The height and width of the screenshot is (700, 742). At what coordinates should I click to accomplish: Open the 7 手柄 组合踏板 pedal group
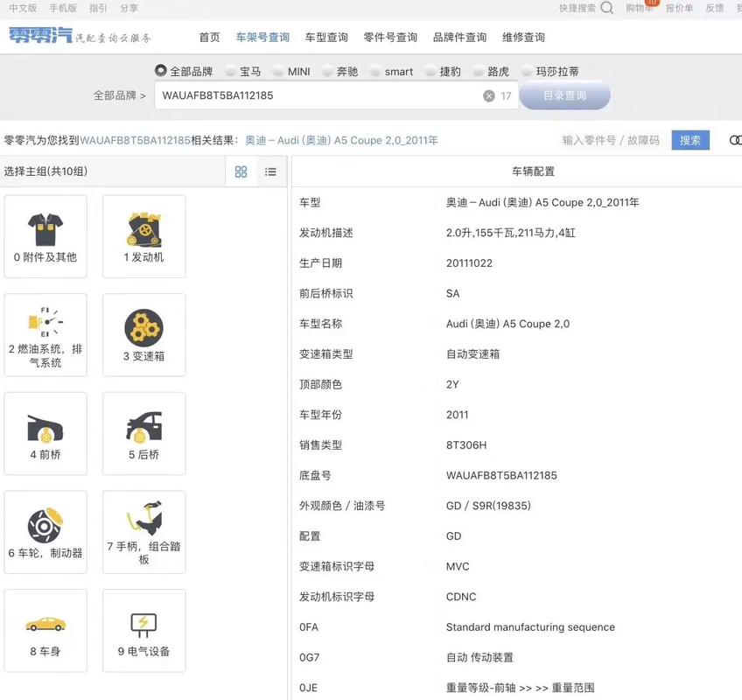(143, 532)
